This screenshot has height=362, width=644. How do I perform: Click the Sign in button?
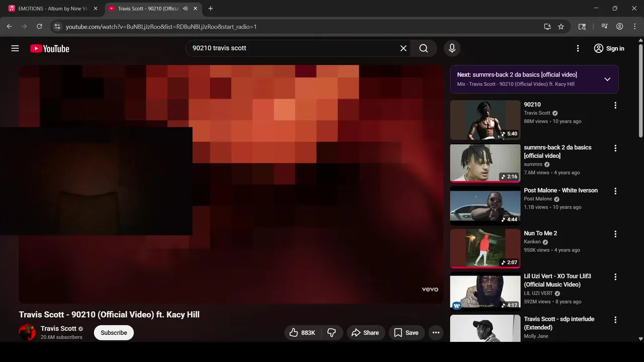pos(609,48)
